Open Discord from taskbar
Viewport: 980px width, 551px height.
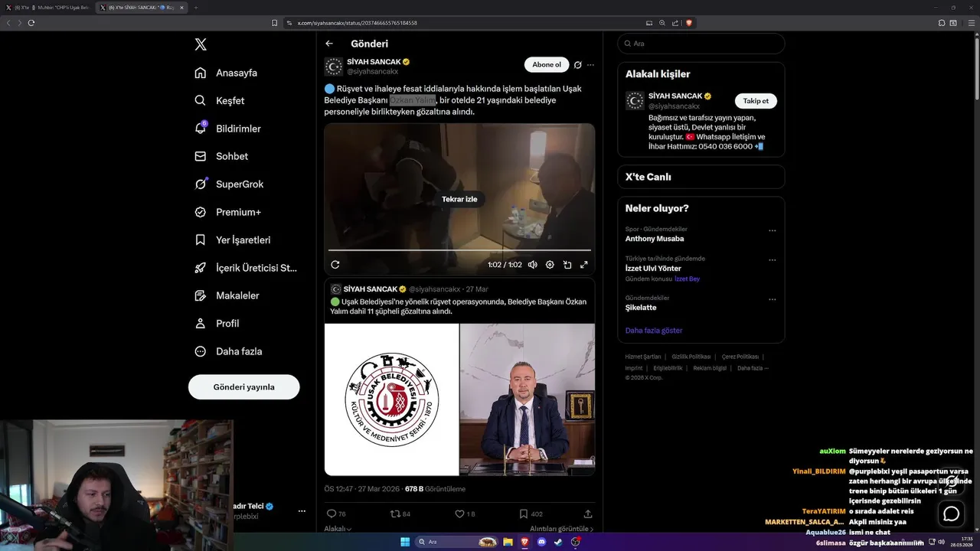541,542
